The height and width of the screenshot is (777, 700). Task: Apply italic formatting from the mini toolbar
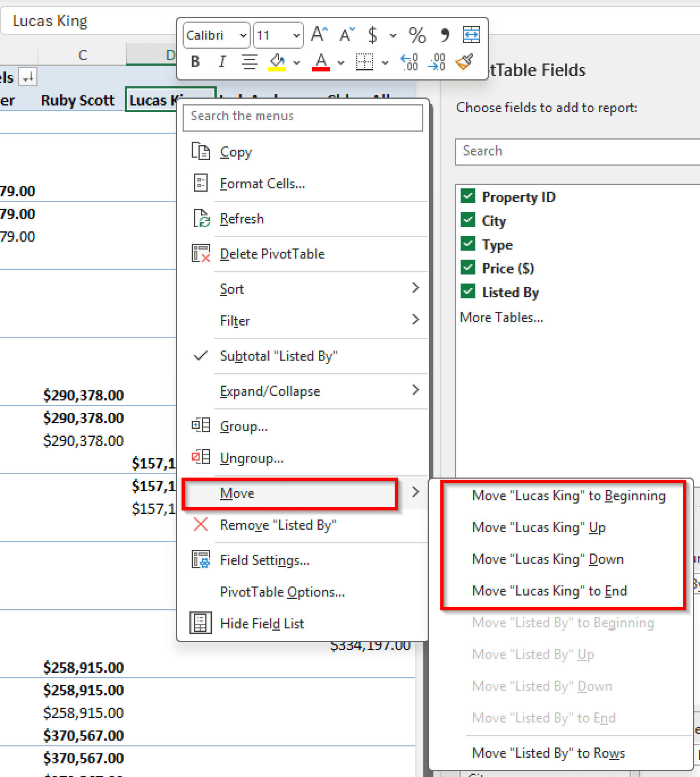(222, 61)
